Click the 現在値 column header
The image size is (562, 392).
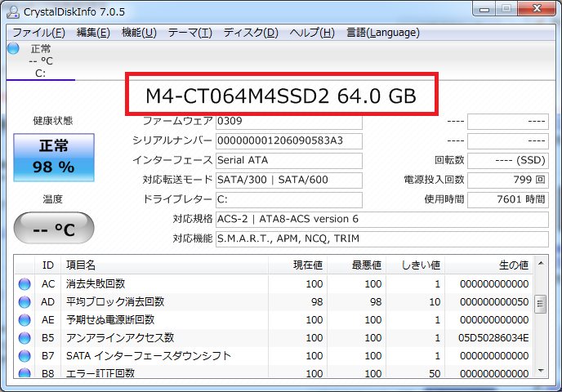298,265
